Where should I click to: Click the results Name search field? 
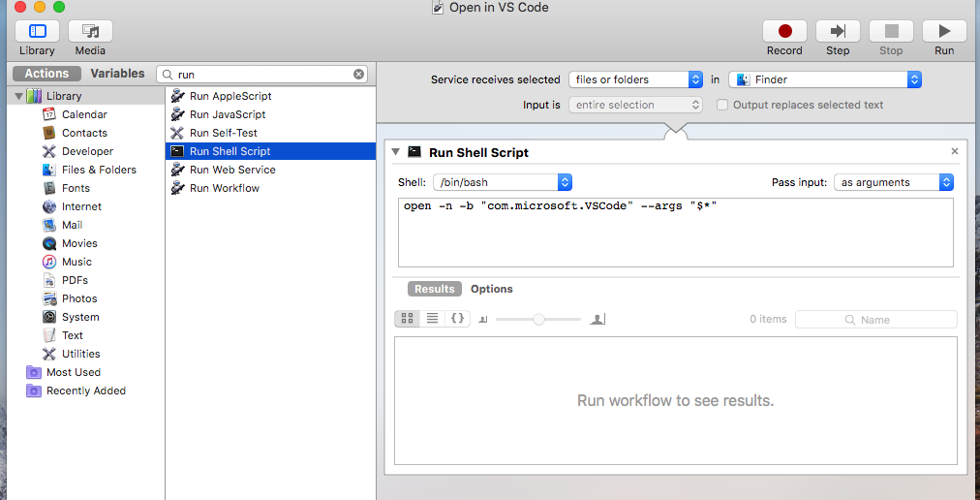[x=875, y=319]
